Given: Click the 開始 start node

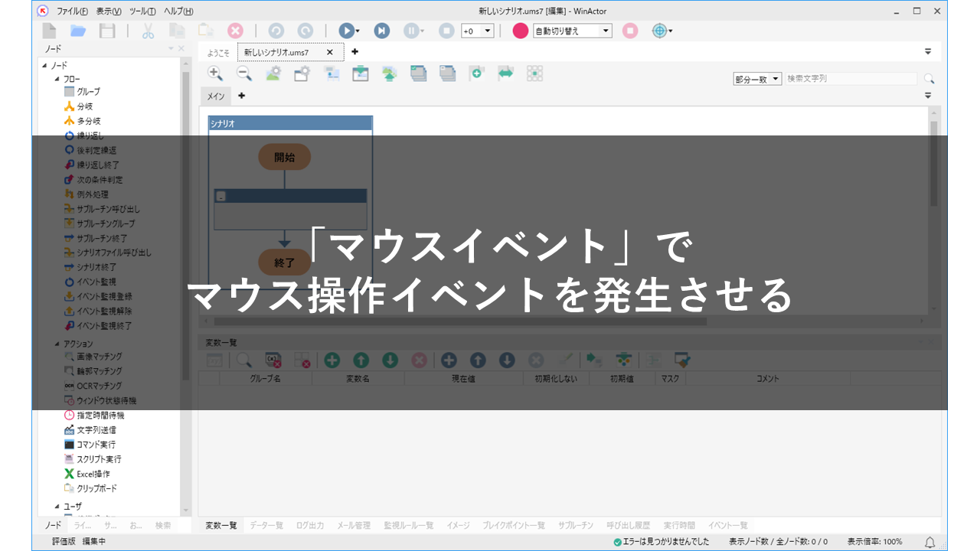Looking at the screenshot, I should [x=284, y=157].
